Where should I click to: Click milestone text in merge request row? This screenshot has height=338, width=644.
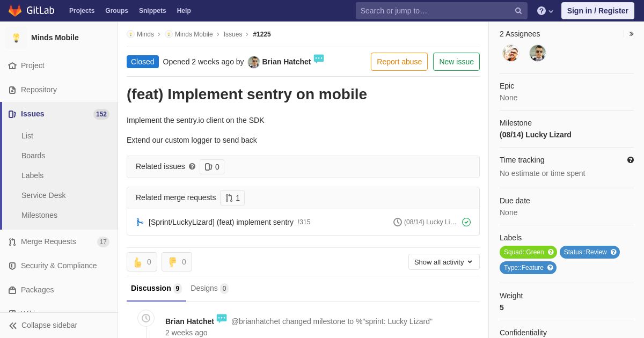click(x=430, y=222)
